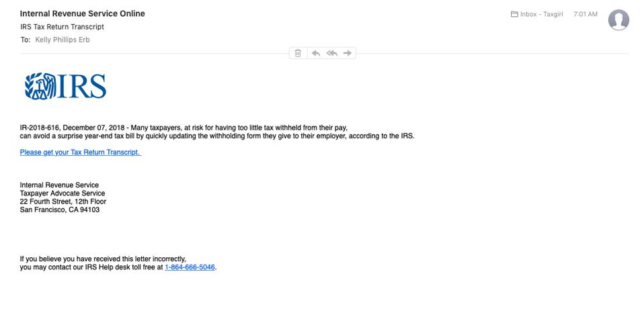Image resolution: width=644 pixels, height=317 pixels.
Task: Select the recipient Kelly Phillips Erb
Action: (63, 40)
